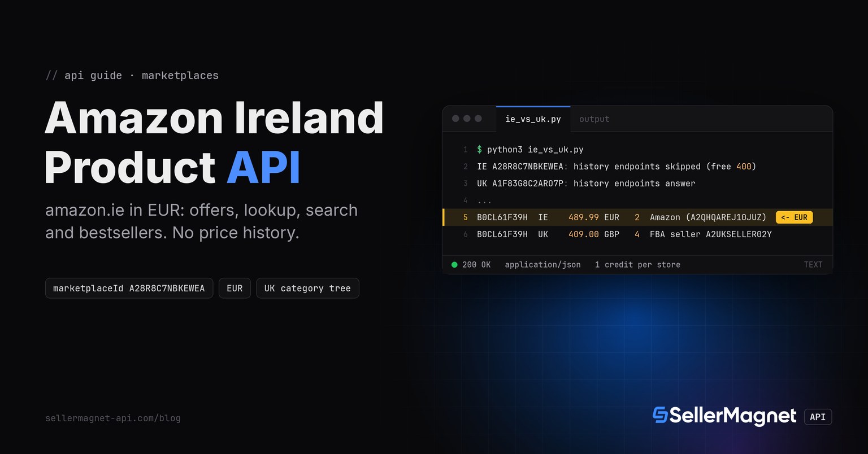Open the output tab
The width and height of the screenshot is (868, 454).
pyautogui.click(x=594, y=119)
